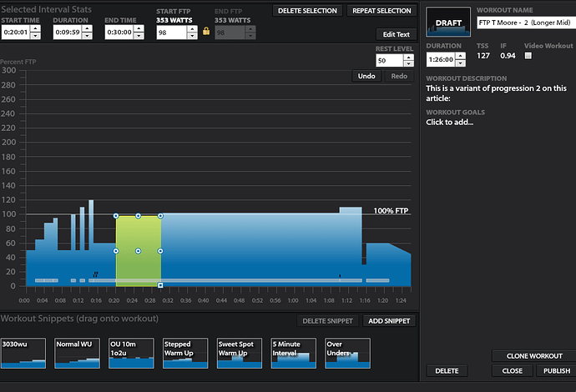The image size is (576, 392).
Task: Click Delete Selection button
Action: point(307,11)
